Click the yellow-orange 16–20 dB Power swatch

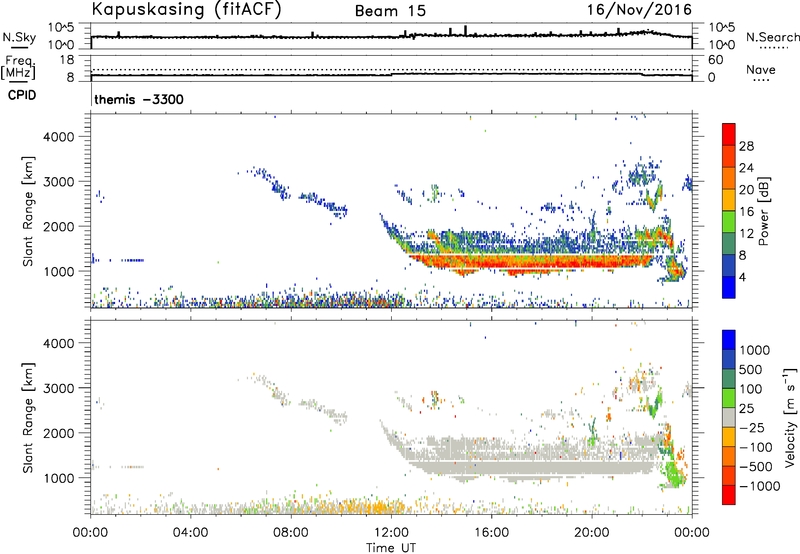click(x=729, y=199)
